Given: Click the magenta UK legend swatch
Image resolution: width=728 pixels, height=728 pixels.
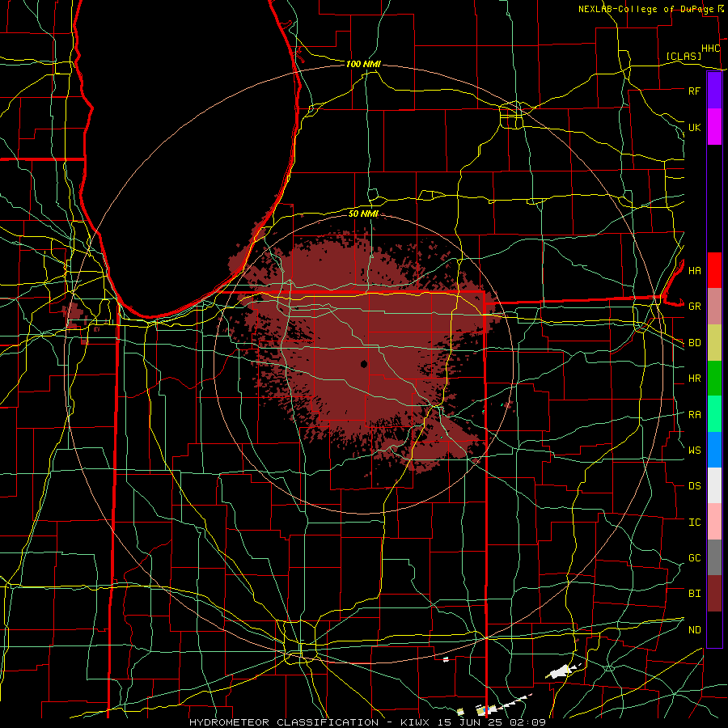Looking at the screenshot, I should pyautogui.click(x=714, y=127).
